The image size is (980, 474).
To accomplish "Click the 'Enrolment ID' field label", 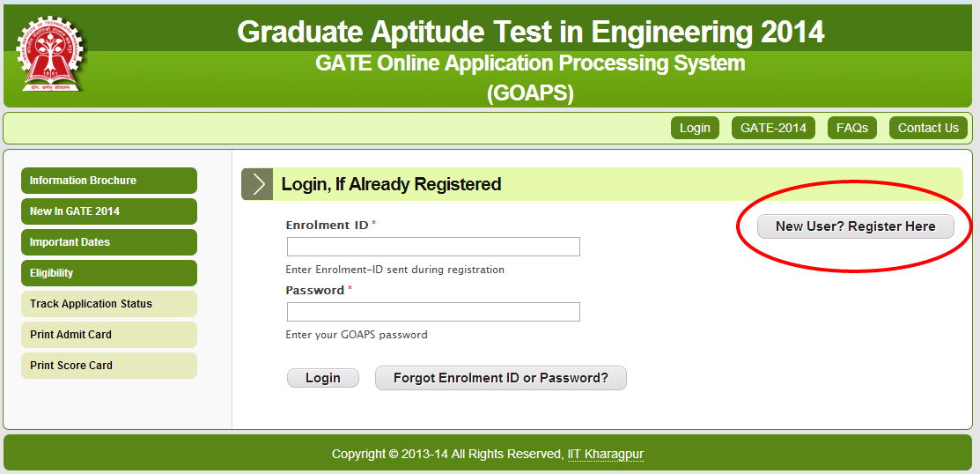I will pos(327,226).
